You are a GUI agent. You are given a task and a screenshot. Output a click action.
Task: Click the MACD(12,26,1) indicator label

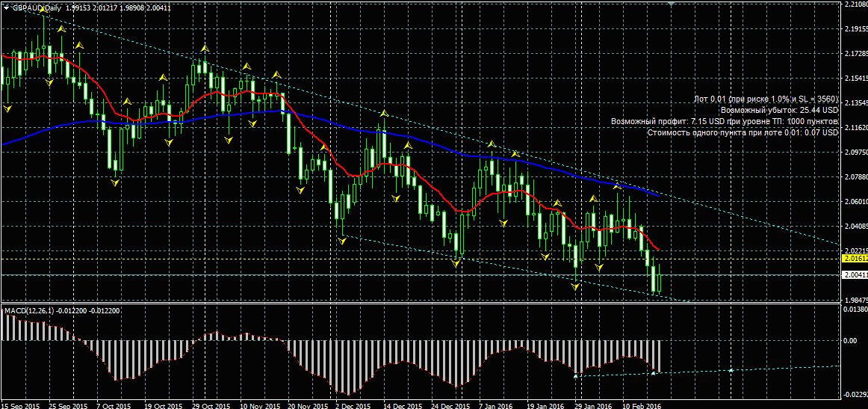(28, 311)
